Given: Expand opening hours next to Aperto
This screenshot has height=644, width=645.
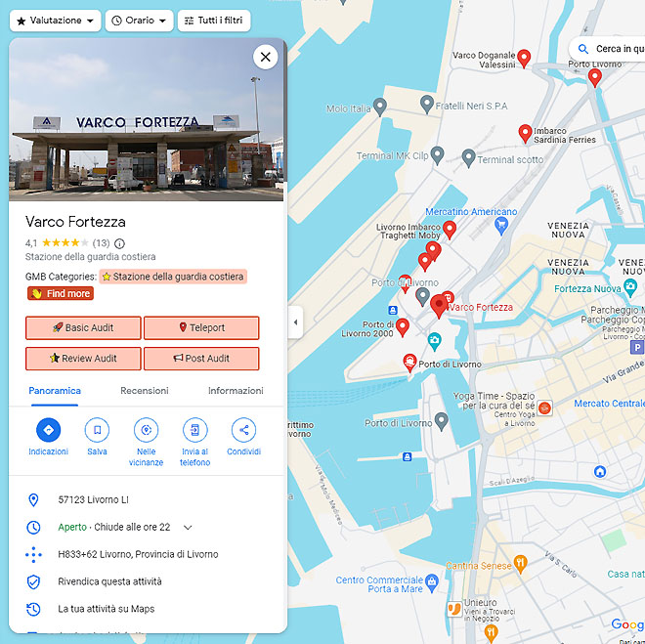Looking at the screenshot, I should click(188, 527).
